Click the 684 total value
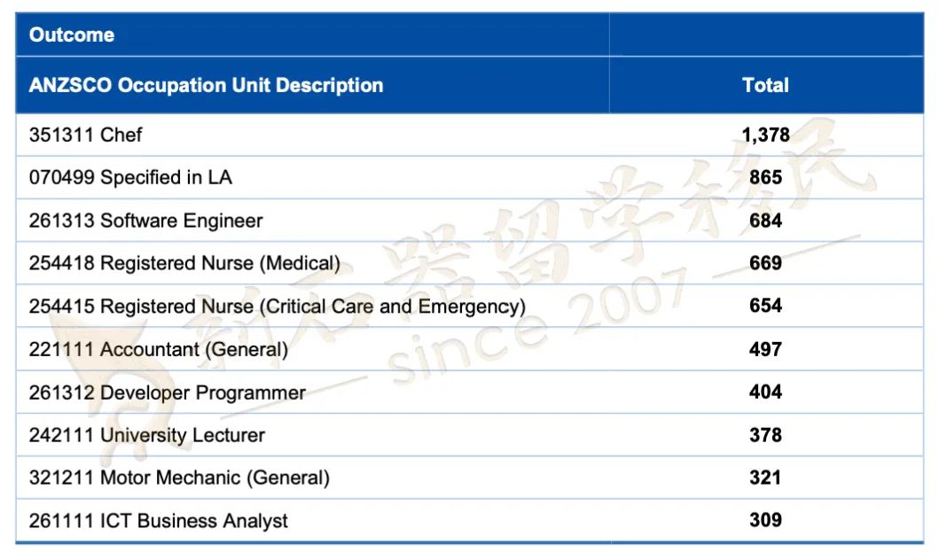The height and width of the screenshot is (560, 947). (x=765, y=221)
